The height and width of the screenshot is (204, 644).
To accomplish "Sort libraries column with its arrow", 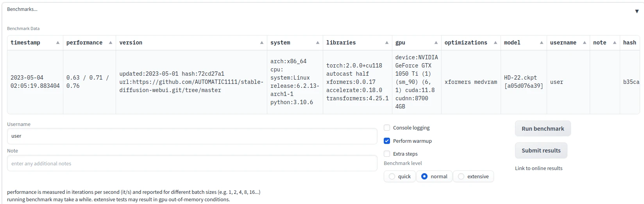I will coord(387,43).
